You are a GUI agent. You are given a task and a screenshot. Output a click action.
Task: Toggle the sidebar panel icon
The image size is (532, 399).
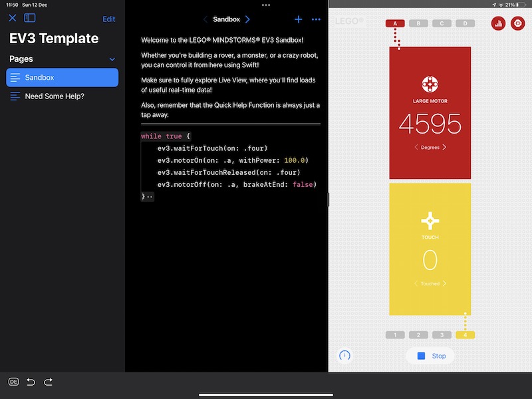point(29,18)
